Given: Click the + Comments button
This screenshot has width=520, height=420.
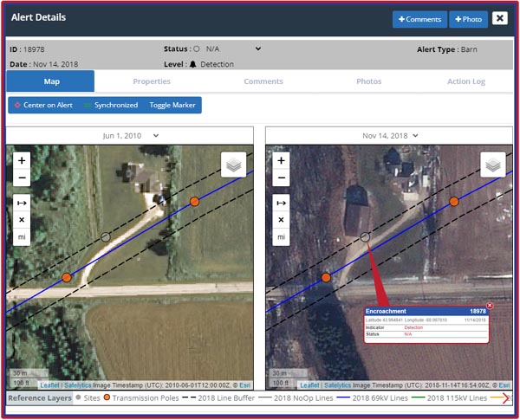Looking at the screenshot, I should pyautogui.click(x=419, y=18).
